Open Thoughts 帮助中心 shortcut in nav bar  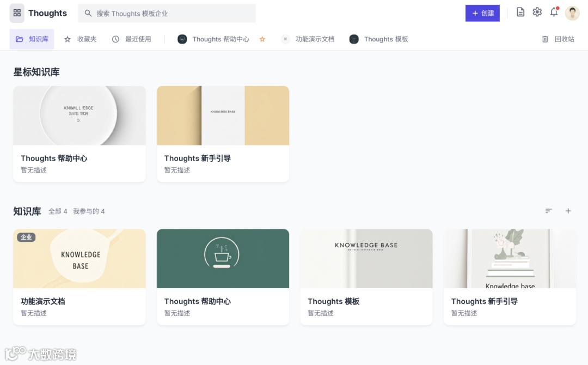coord(213,39)
